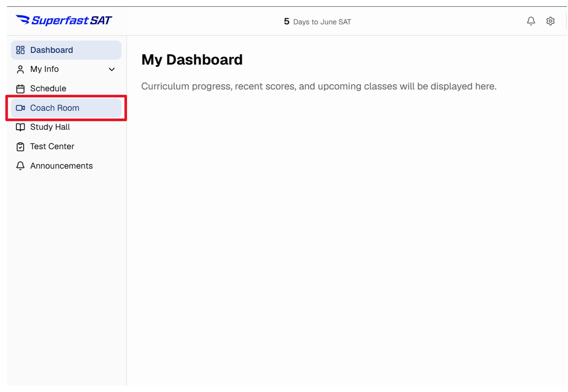Click the Schedule calendar icon

click(x=21, y=89)
